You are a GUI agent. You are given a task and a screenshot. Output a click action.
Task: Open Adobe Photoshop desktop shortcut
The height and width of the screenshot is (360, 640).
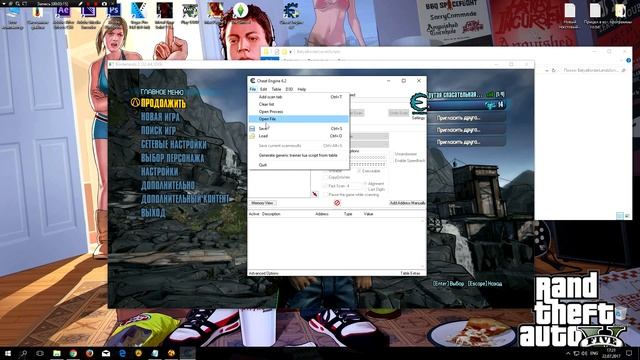[114, 16]
